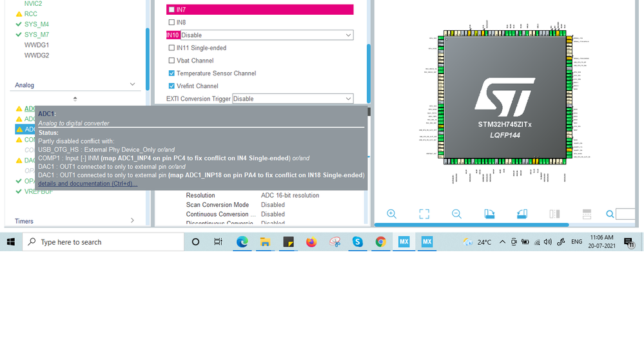Click pinout view horizontal scrollbar
This screenshot has height=362, width=644.
coord(471,225)
